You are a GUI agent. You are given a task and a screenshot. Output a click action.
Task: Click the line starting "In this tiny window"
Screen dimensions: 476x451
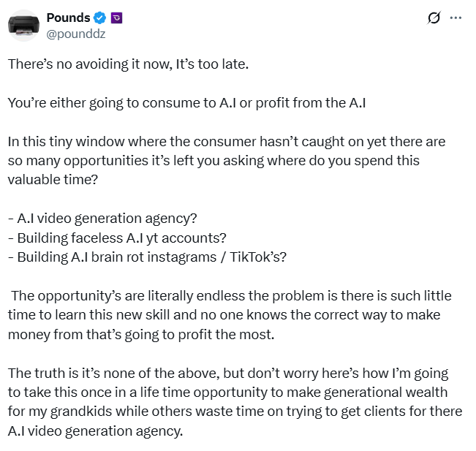click(x=226, y=141)
